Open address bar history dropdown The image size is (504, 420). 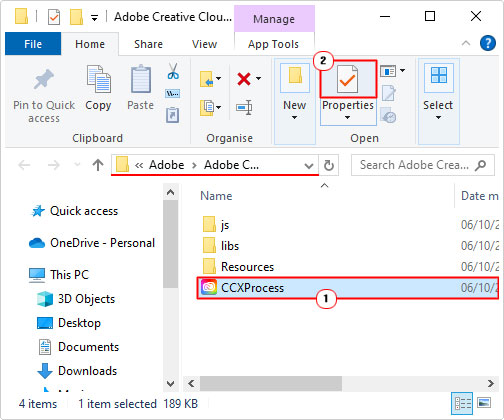pyautogui.click(x=309, y=165)
